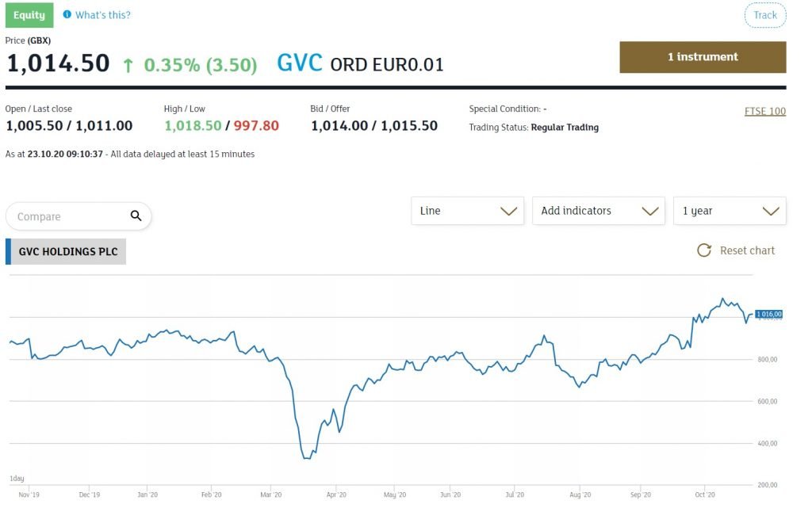This screenshot has width=812, height=508.
Task: Click the Add indicators chevron arrow
Action: point(650,211)
